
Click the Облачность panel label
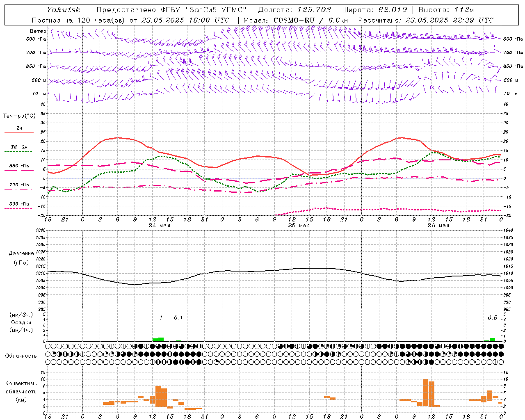tap(21, 356)
